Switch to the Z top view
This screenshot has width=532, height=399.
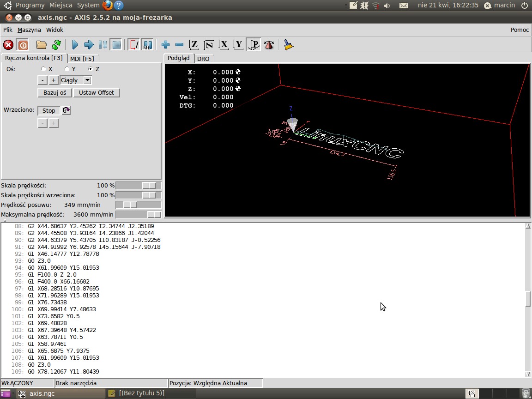pos(194,45)
